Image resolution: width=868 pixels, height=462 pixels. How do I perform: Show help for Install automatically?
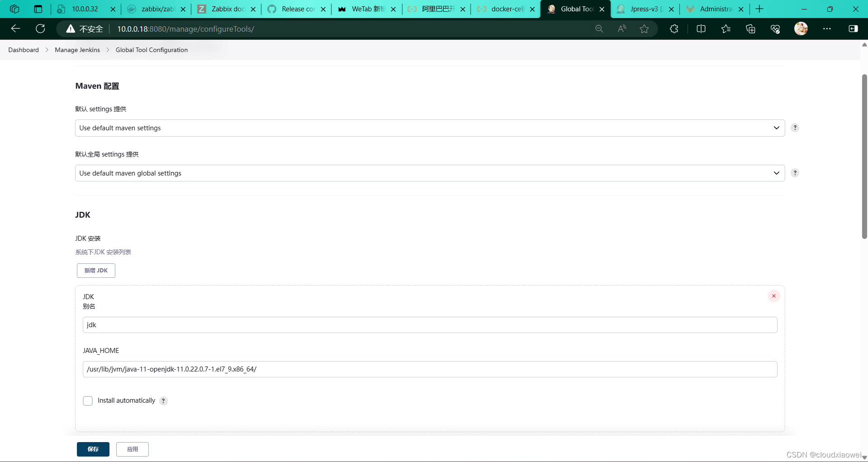(x=163, y=401)
